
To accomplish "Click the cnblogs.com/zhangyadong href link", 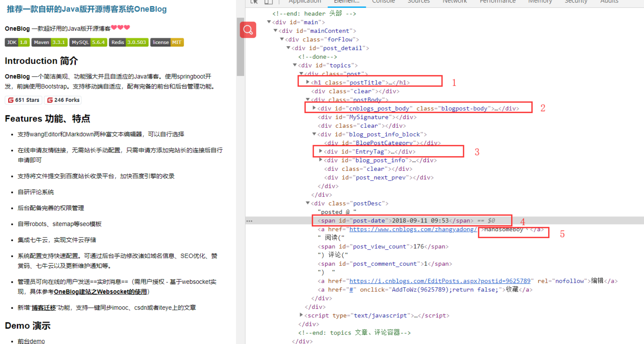I will (x=413, y=229).
